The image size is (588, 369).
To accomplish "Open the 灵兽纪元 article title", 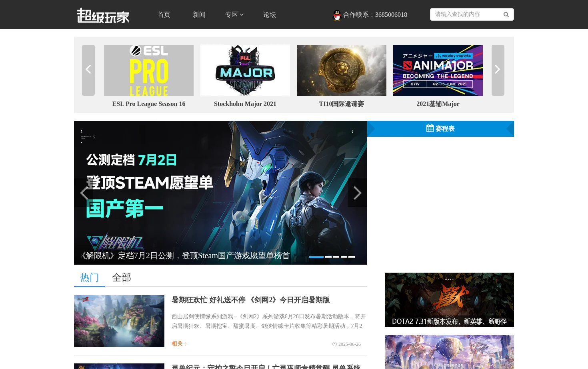I will (266, 366).
